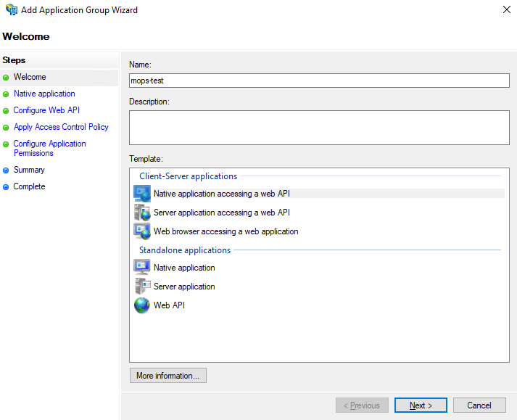517x420 pixels.
Task: Cancel the Add Application Group Wizard
Action: tap(479, 405)
